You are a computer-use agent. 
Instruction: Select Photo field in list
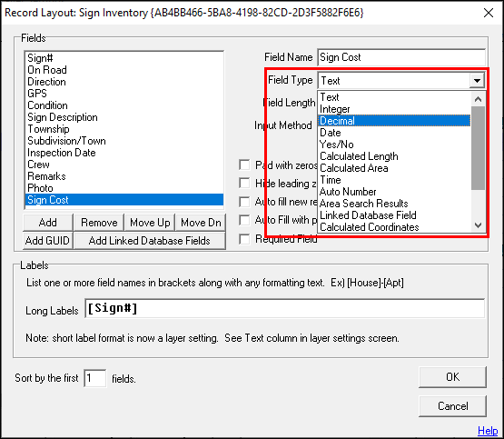click(124, 188)
